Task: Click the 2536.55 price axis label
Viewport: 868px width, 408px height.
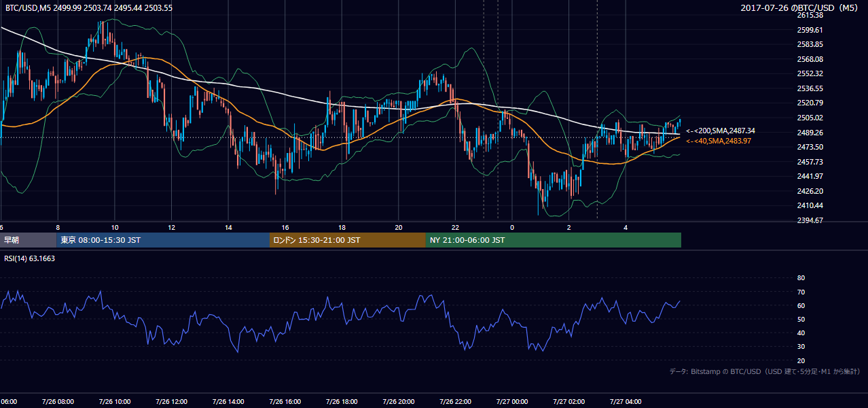Action: click(810, 88)
